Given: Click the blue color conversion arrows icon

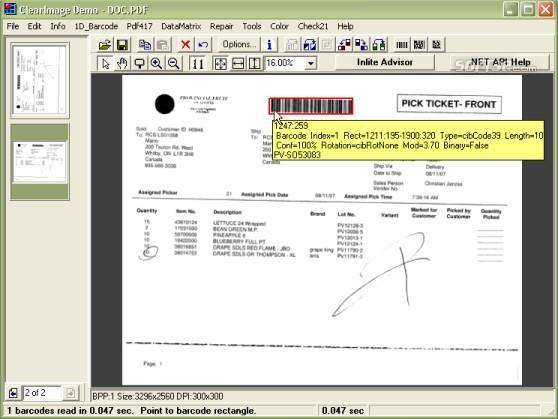Looking at the screenshot, I should coord(361,45).
